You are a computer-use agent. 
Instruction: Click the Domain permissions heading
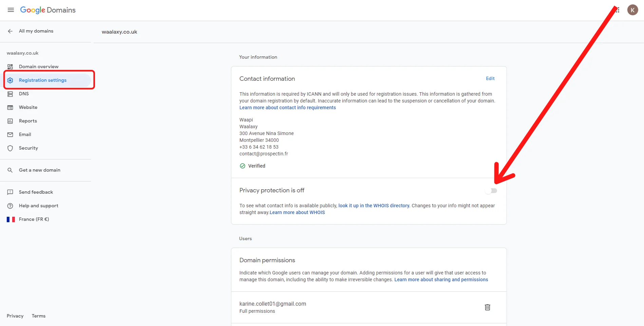[267, 260]
